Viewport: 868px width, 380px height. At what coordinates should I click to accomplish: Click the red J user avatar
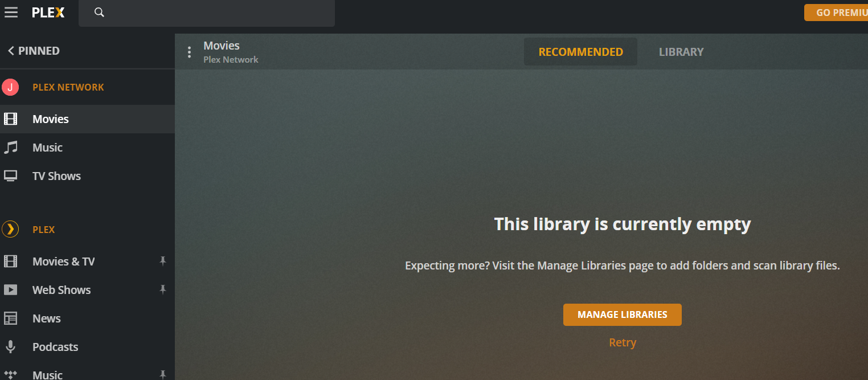click(x=10, y=87)
